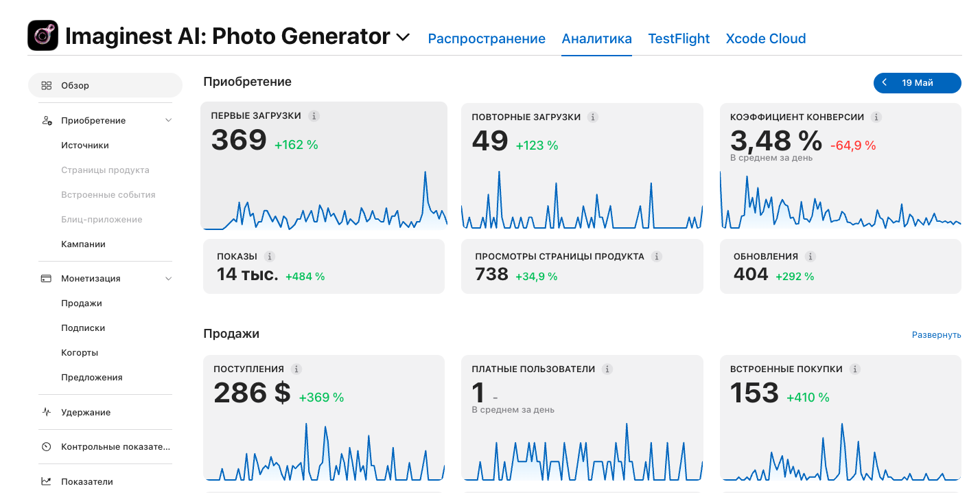This screenshot has width=980, height=493.
Task: Click info icon next to Повторные загрузки
Action: pos(593,117)
